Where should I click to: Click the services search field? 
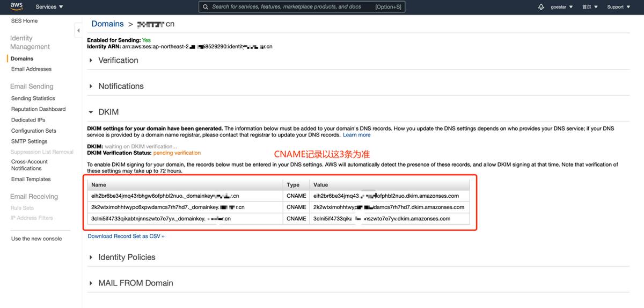click(x=302, y=7)
